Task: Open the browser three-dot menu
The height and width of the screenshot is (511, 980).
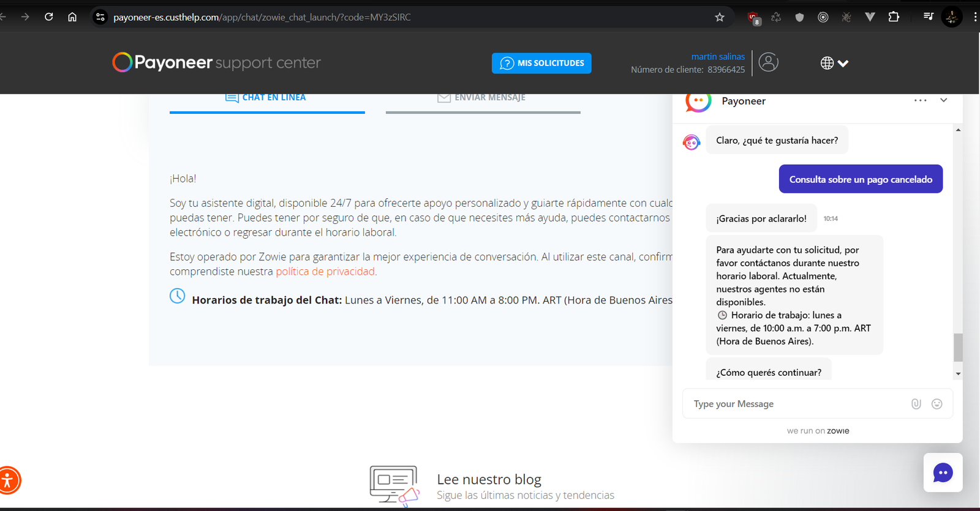Action: coord(975,17)
